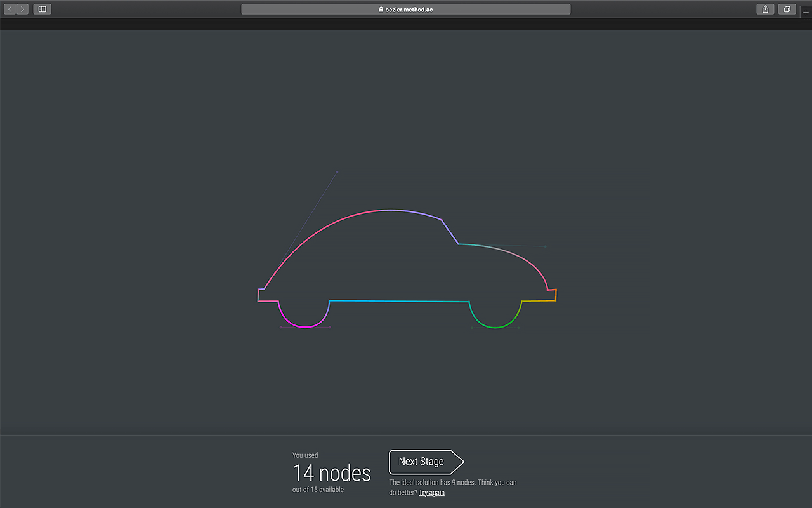Focus the bezier.method.ac address field
This screenshot has width=812, height=508.
[x=406, y=10]
